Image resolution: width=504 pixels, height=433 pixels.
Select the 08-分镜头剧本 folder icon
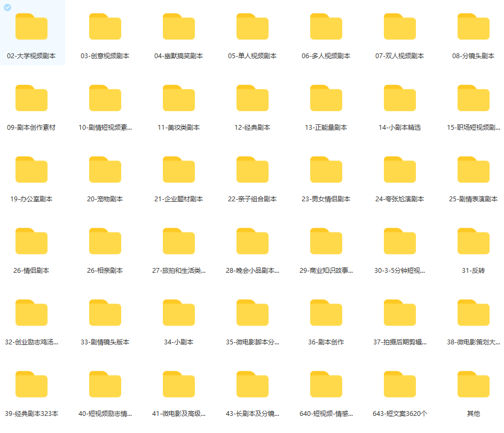click(x=474, y=27)
